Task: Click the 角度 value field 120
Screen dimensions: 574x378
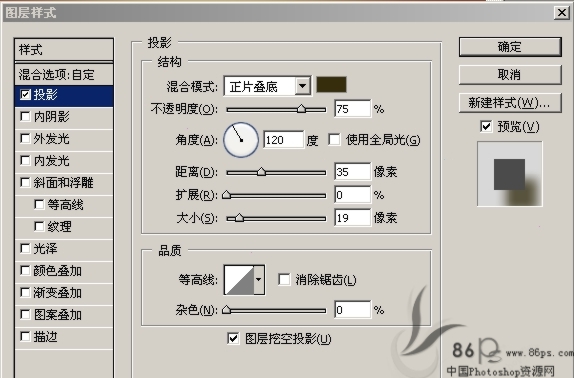Action: tap(283, 140)
